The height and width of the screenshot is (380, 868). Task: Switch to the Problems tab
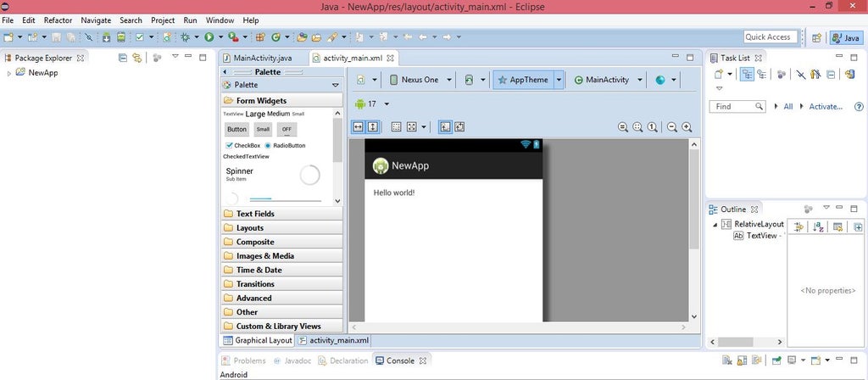click(244, 360)
